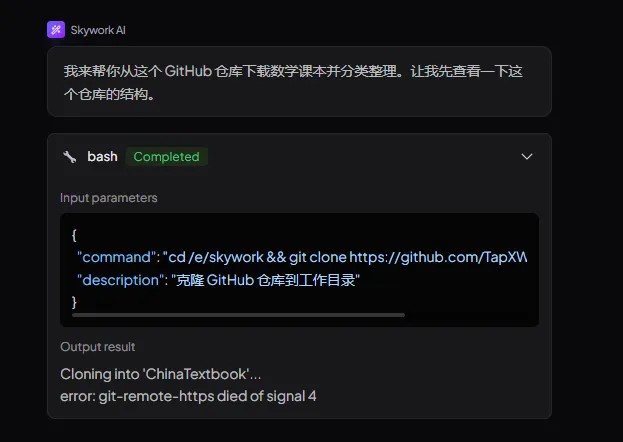The width and height of the screenshot is (623, 442).
Task: Click the Skywork AI name label
Action: 98,30
